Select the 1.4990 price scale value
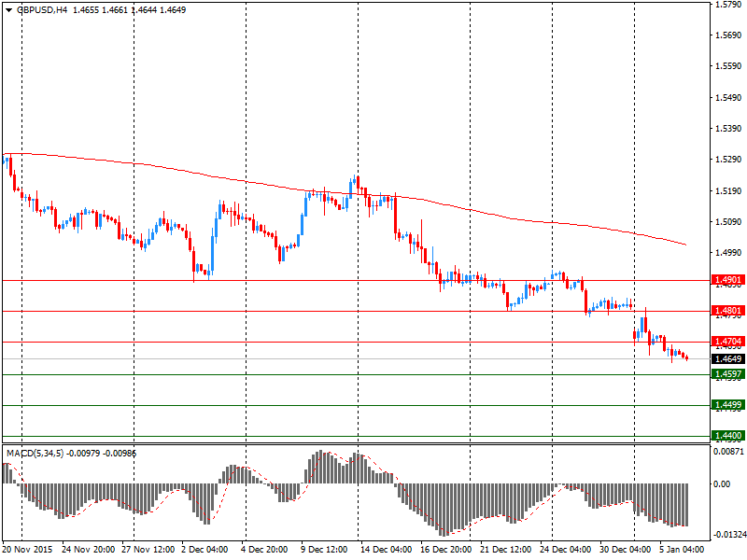Screen dimensions: 747x560 click(x=728, y=253)
